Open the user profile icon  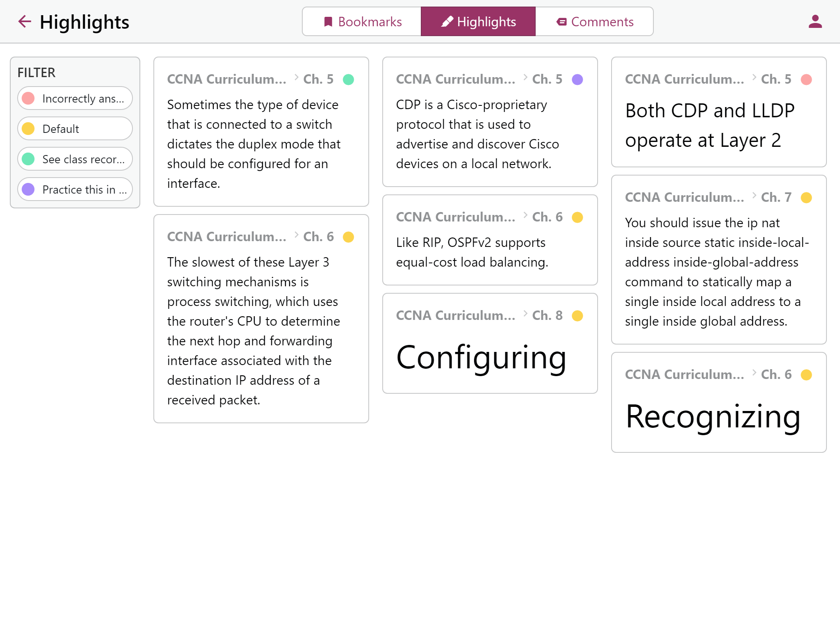click(815, 22)
